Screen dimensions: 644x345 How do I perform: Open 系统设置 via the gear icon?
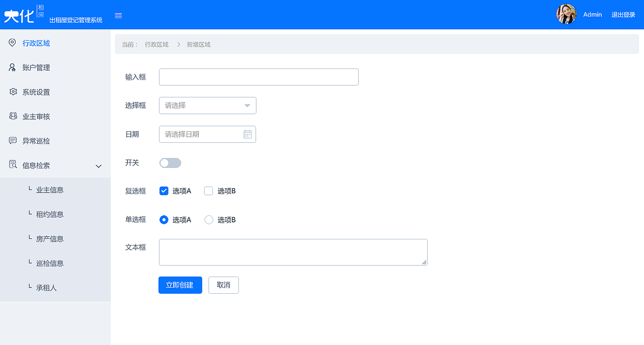[12, 92]
